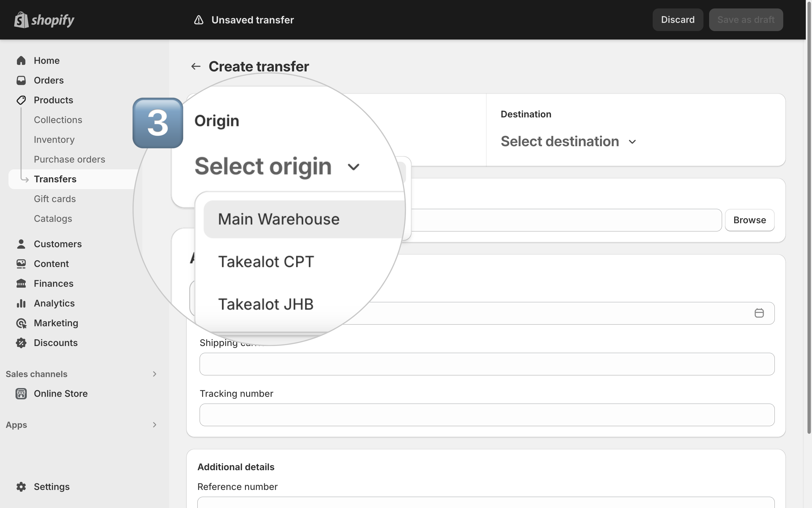Click the Customers person icon

pyautogui.click(x=21, y=244)
